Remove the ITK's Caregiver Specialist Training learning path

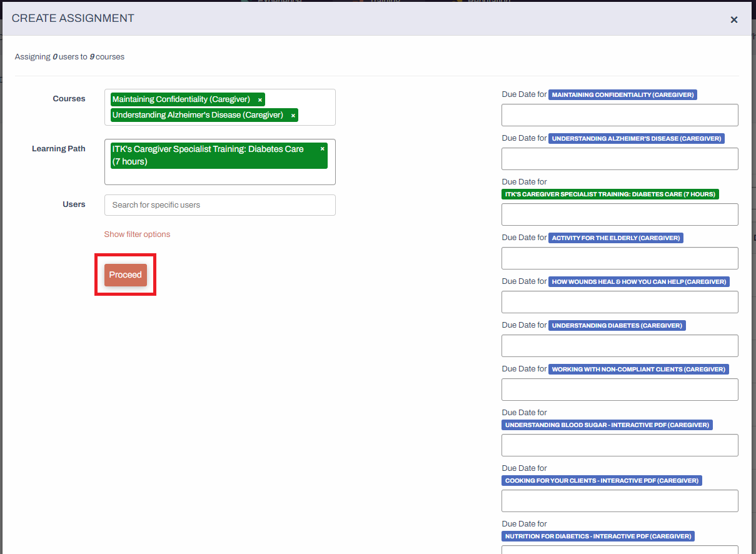(x=322, y=149)
